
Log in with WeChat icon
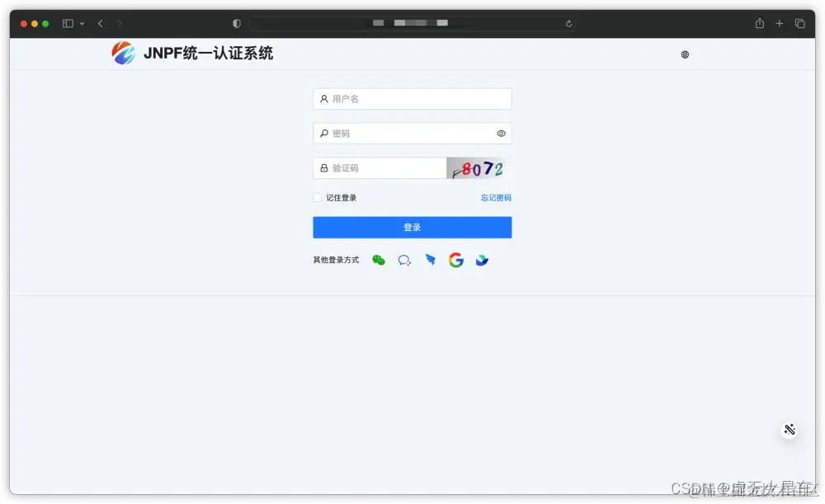pos(379,260)
